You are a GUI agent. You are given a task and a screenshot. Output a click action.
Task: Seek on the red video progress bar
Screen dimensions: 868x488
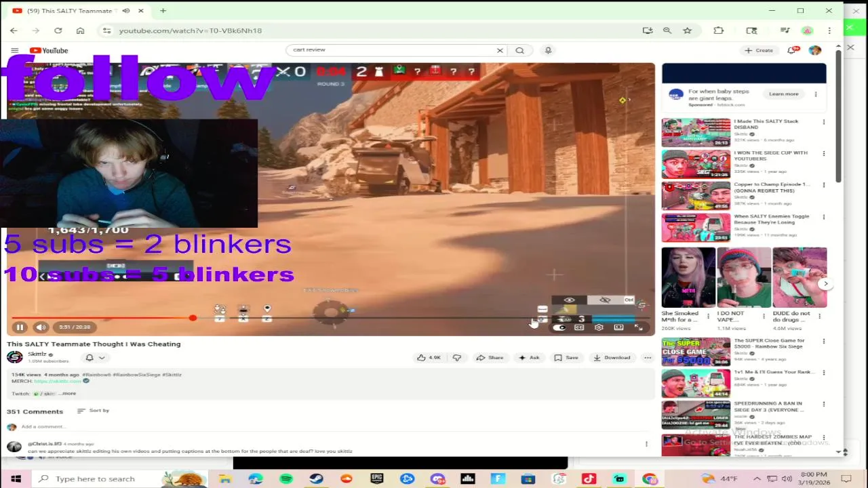click(x=330, y=318)
